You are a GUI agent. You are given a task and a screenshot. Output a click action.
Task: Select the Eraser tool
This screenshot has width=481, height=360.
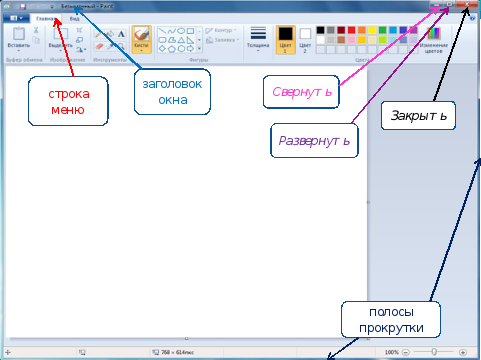pos(99,46)
